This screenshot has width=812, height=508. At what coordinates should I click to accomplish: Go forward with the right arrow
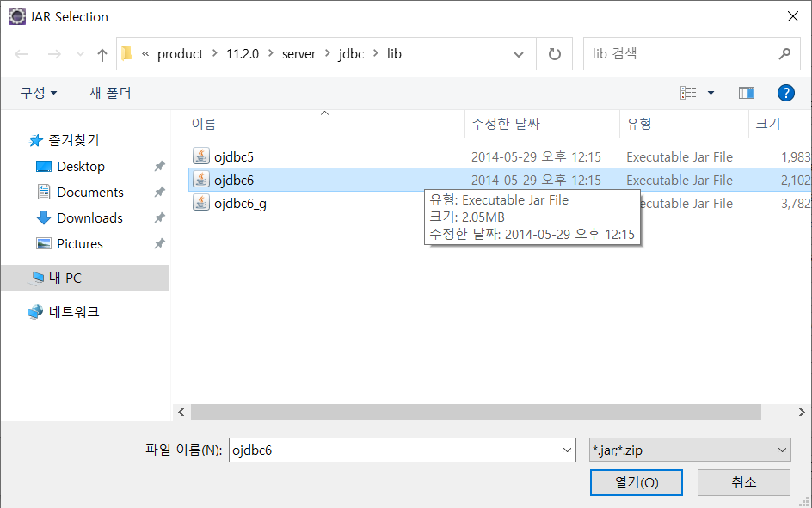(54, 54)
